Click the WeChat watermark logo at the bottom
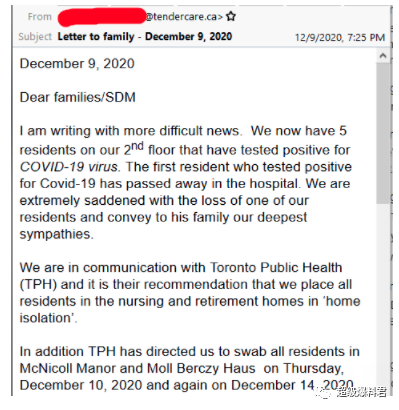The height and width of the screenshot is (410, 399). pos(323,392)
